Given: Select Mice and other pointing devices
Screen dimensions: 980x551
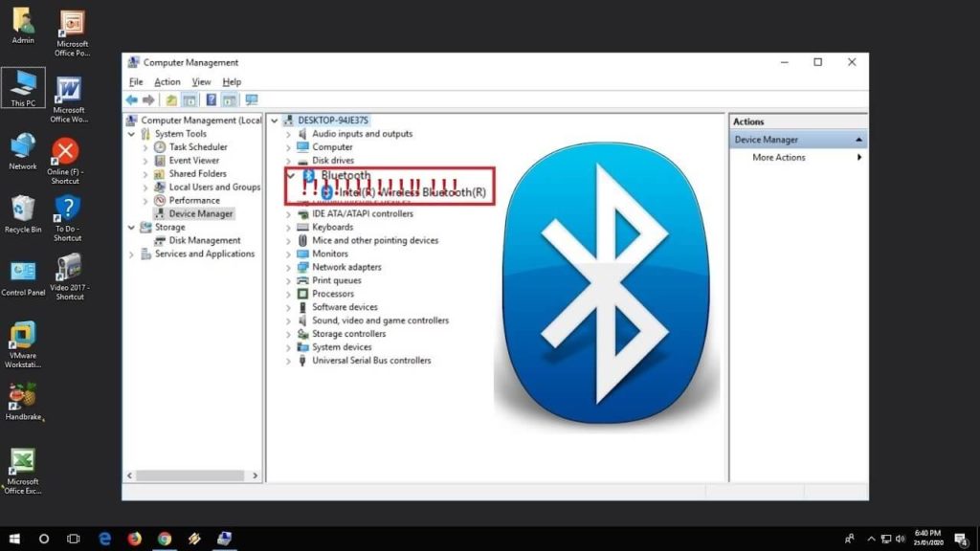Looking at the screenshot, I should (375, 240).
